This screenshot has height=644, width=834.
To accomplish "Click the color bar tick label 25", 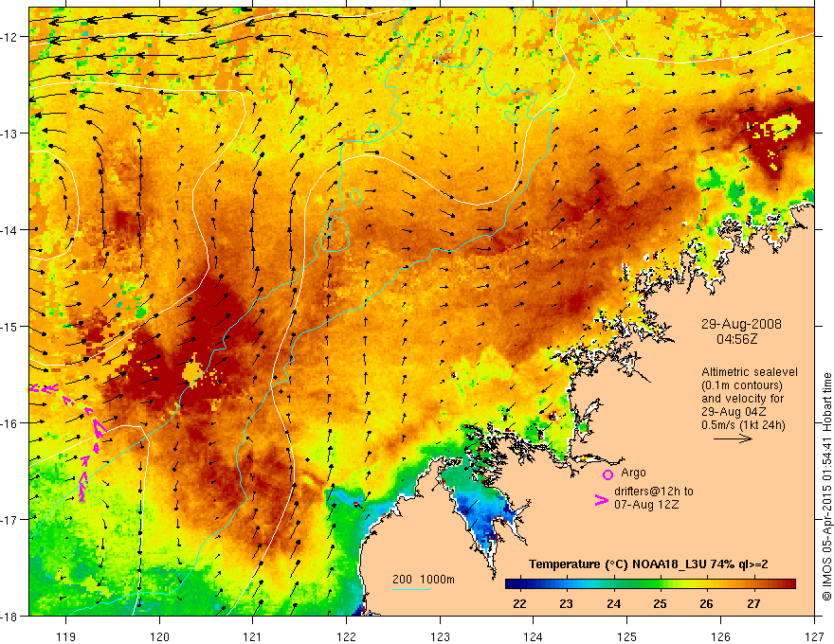I will click(660, 603).
